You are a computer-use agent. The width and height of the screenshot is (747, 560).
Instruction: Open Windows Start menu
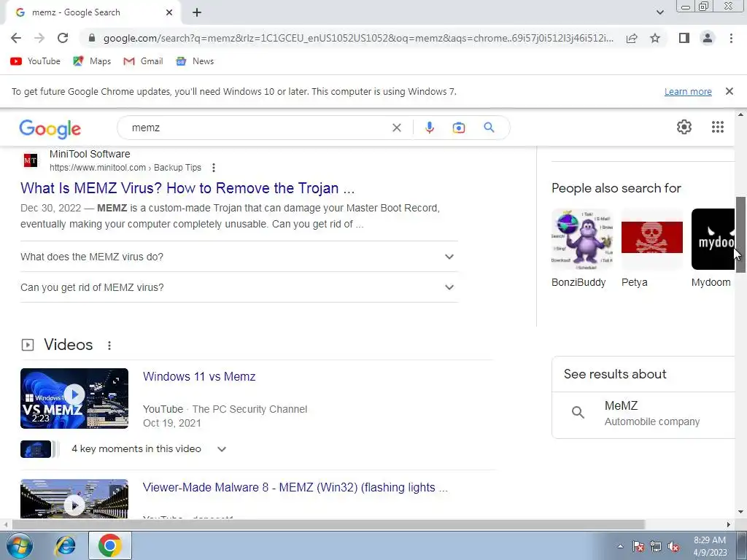click(19, 545)
